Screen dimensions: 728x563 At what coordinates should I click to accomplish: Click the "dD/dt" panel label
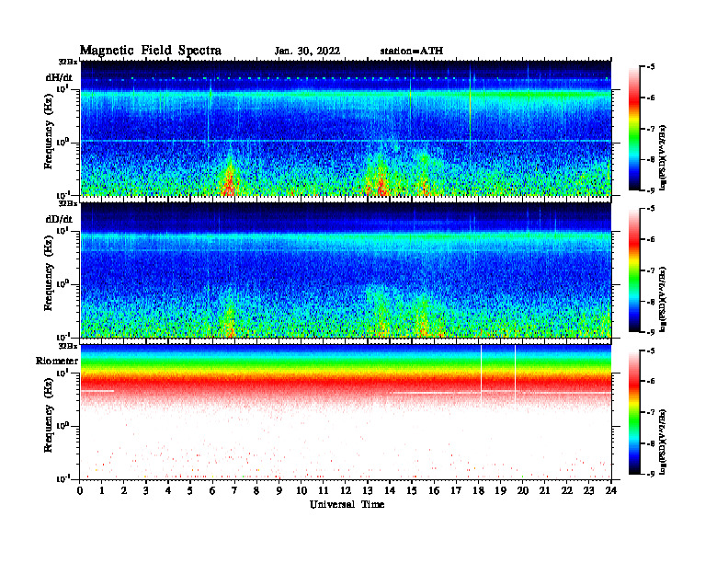pyautogui.click(x=59, y=219)
